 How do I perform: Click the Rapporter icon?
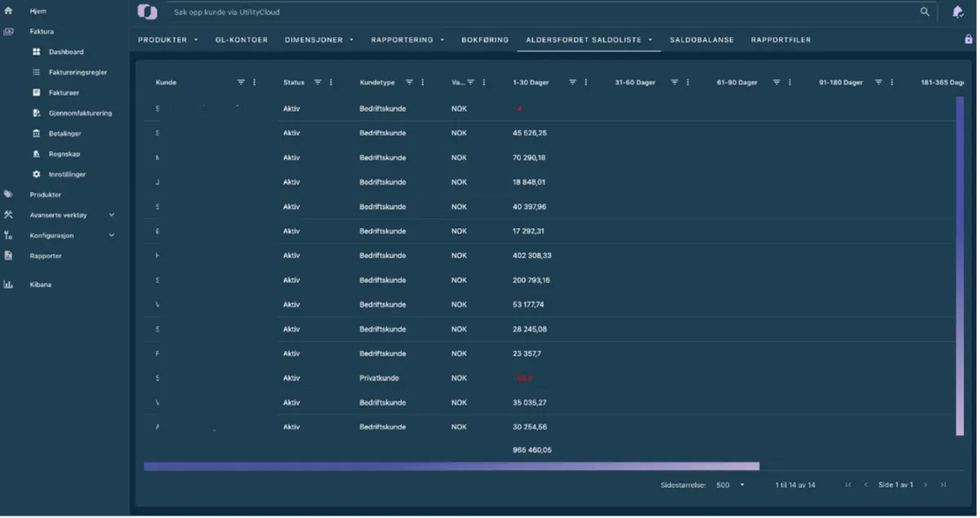8,257
